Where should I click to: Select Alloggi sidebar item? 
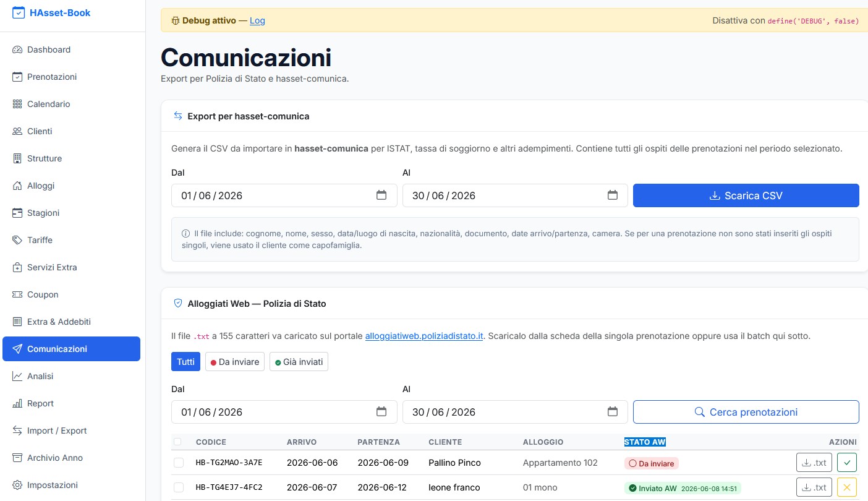click(71, 186)
